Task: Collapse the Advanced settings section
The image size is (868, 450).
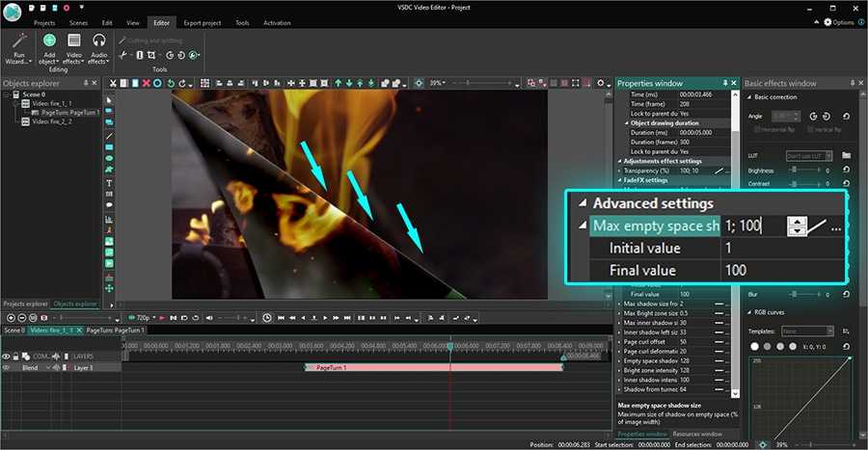Action: coord(582,203)
